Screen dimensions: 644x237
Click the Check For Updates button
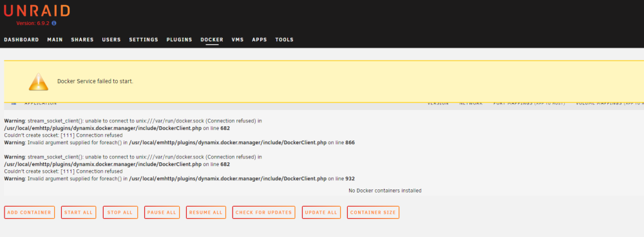263,213
